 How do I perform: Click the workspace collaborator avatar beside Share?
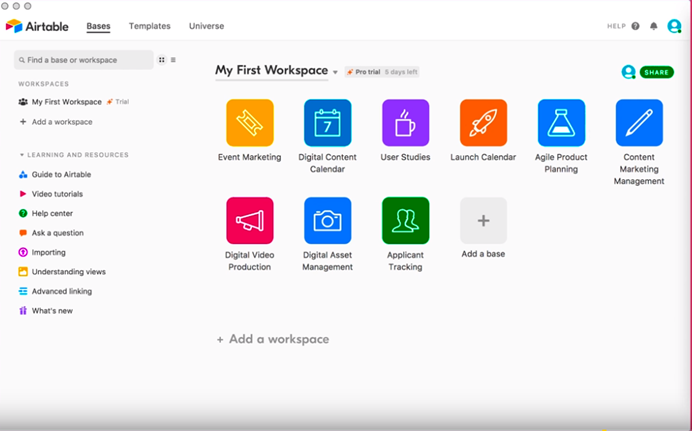point(628,72)
